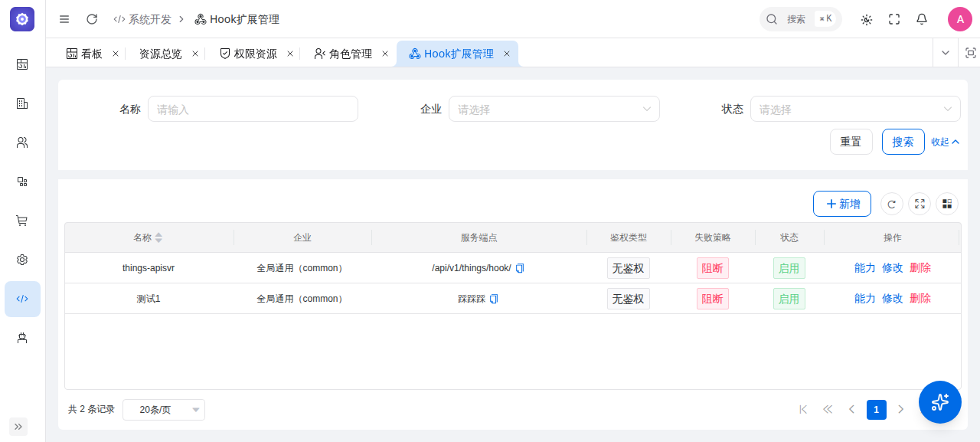Open the 企业 select dropdown
This screenshot has width=980, height=442.
(554, 109)
